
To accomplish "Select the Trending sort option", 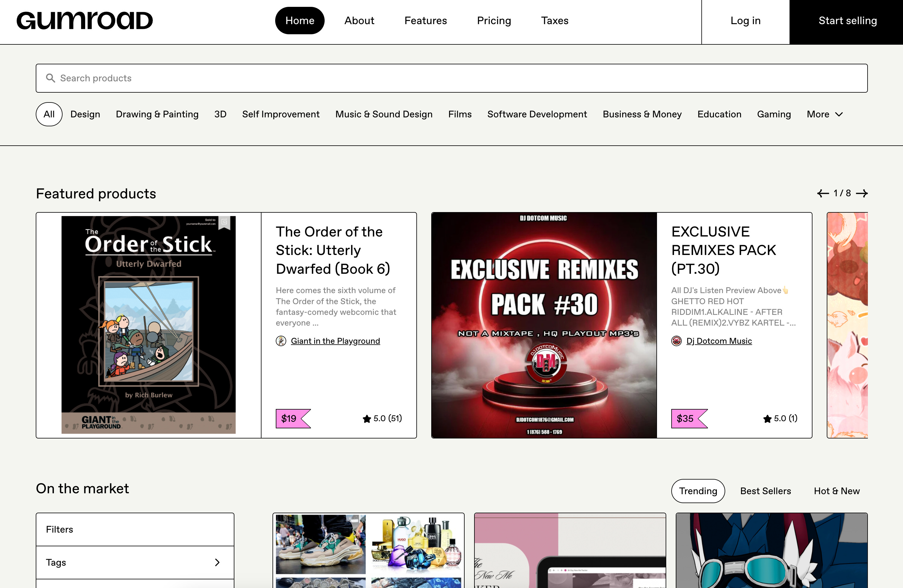I will pyautogui.click(x=698, y=491).
